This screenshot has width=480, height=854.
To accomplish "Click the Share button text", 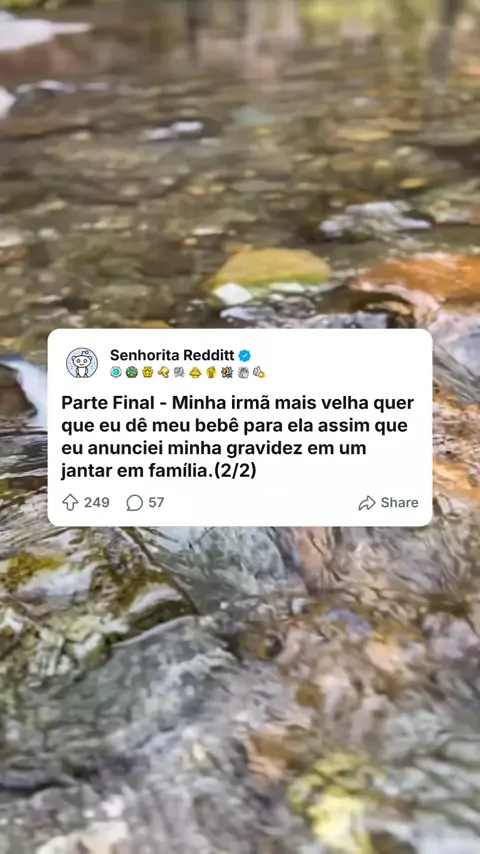I will pos(399,503).
